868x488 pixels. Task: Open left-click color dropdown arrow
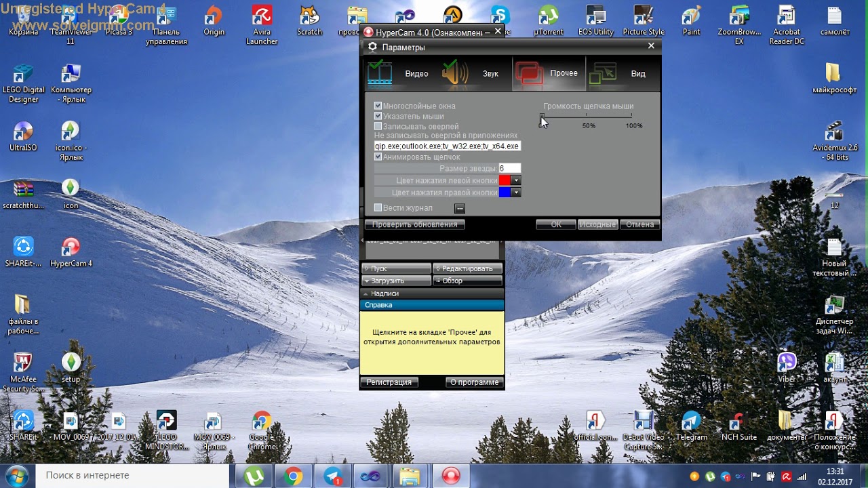pos(516,180)
